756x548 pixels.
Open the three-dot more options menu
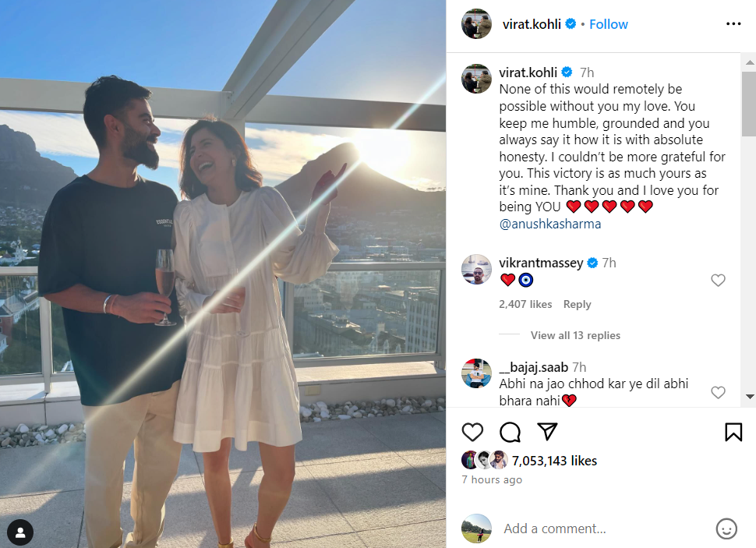tap(733, 23)
